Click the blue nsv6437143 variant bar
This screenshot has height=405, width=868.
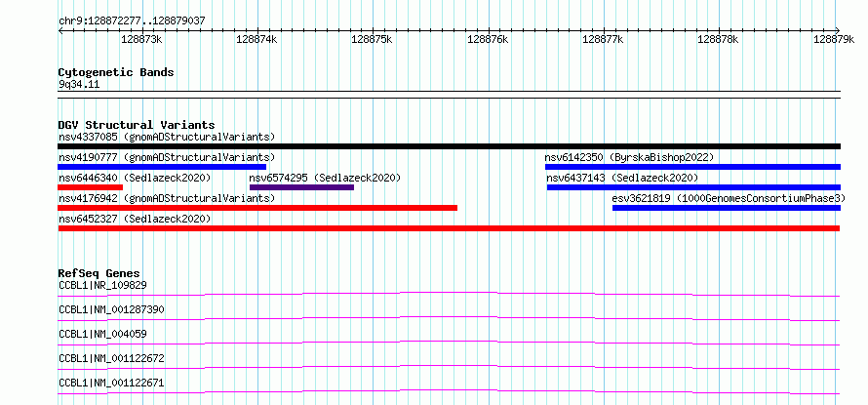(693, 187)
